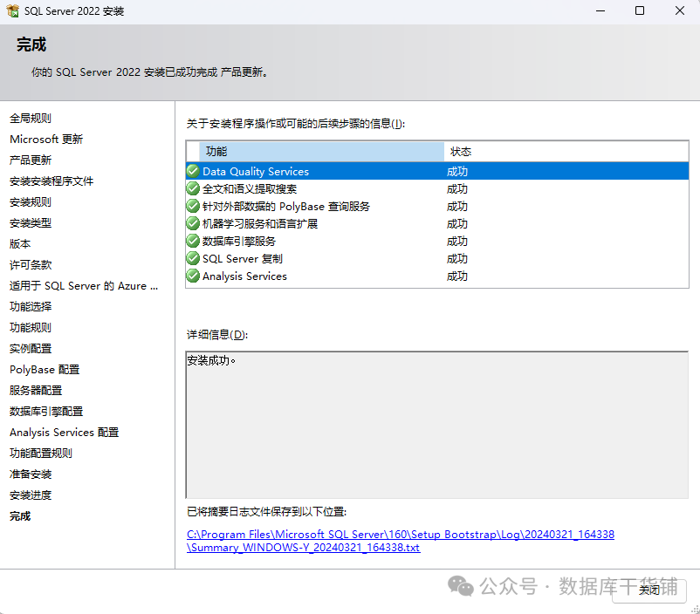Select the 机器学习服务和语言扩展 row
This screenshot has height=614, width=700.
[x=437, y=223]
